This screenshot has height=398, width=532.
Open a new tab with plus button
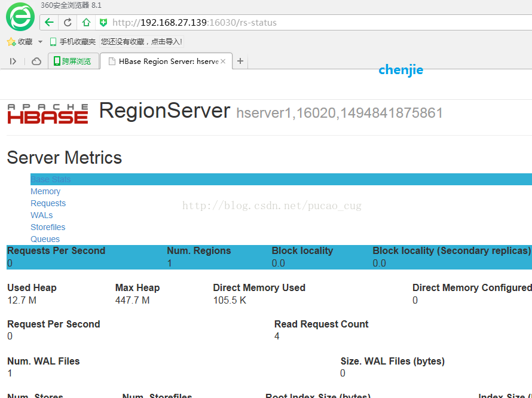click(240, 61)
